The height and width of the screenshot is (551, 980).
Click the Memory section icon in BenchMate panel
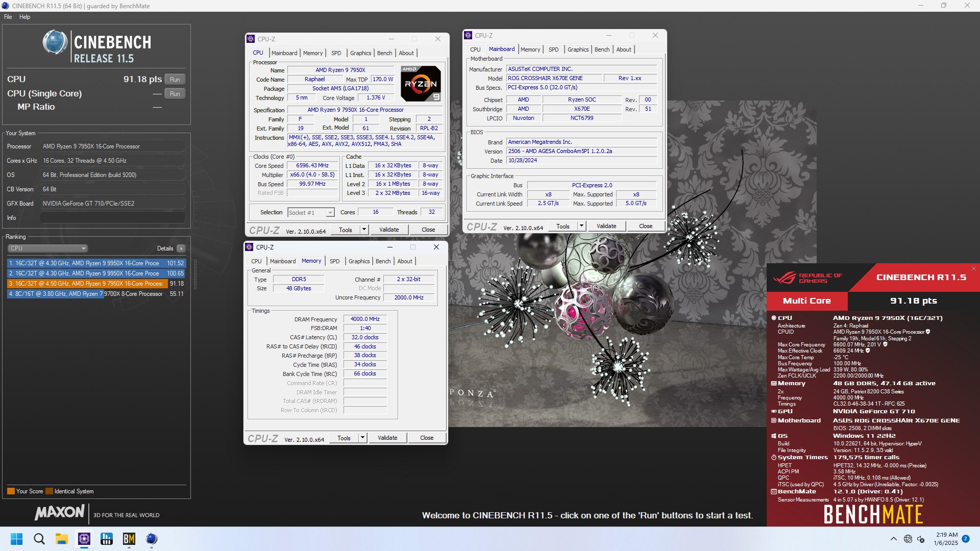774,383
